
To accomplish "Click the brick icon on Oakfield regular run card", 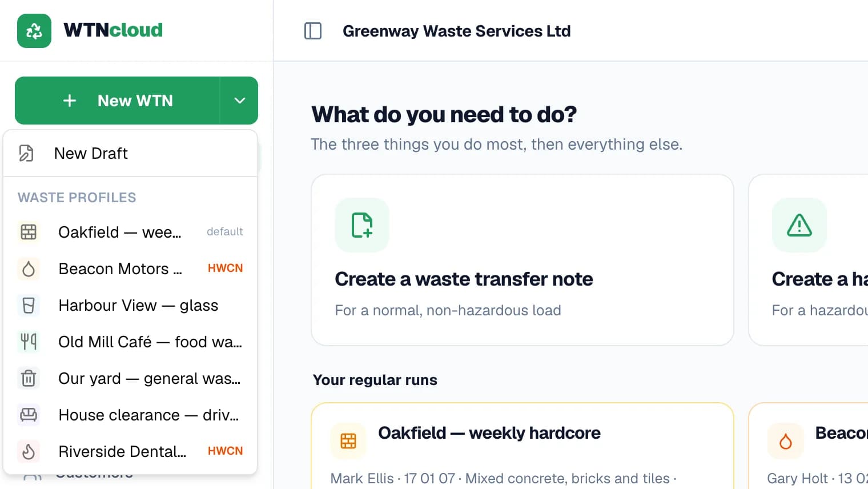I will click(x=348, y=441).
